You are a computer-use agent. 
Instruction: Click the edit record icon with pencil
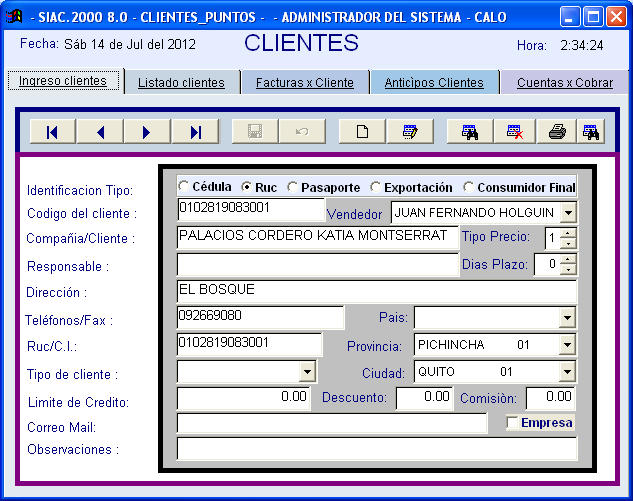(410, 132)
